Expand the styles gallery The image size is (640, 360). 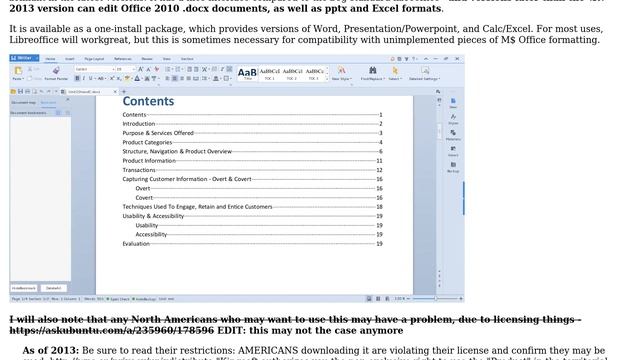(x=327, y=79)
